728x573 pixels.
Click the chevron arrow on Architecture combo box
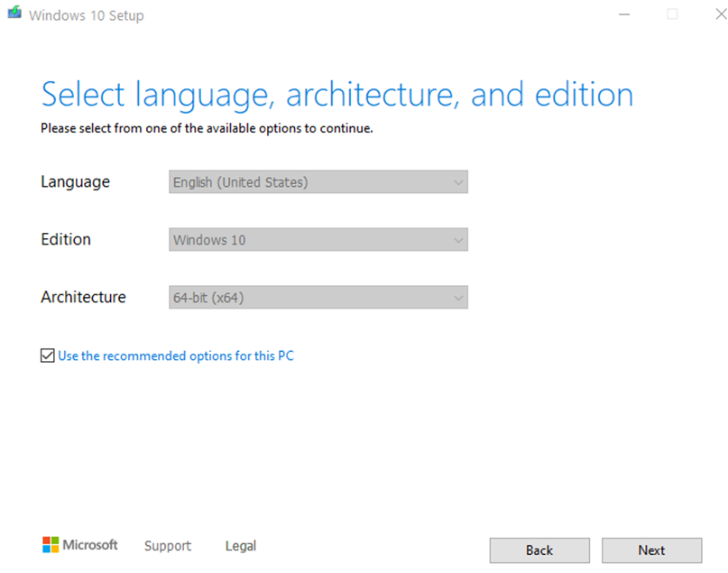point(458,298)
